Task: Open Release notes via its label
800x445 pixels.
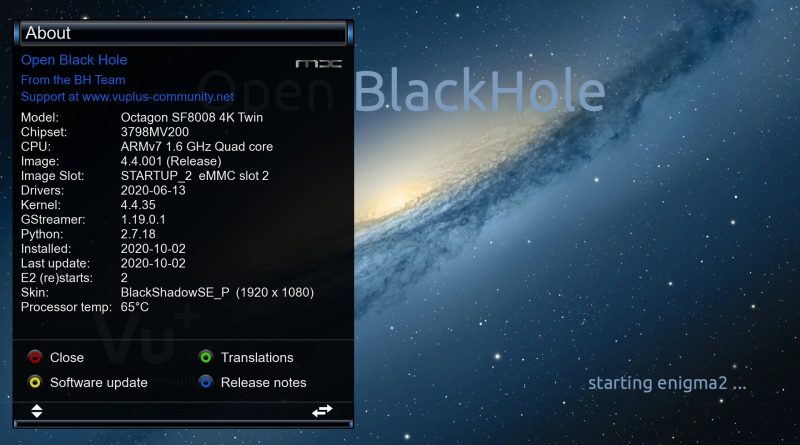Action: [x=263, y=382]
